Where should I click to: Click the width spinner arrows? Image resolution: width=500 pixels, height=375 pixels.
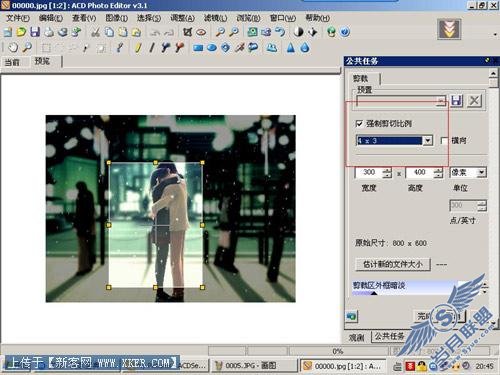point(387,172)
